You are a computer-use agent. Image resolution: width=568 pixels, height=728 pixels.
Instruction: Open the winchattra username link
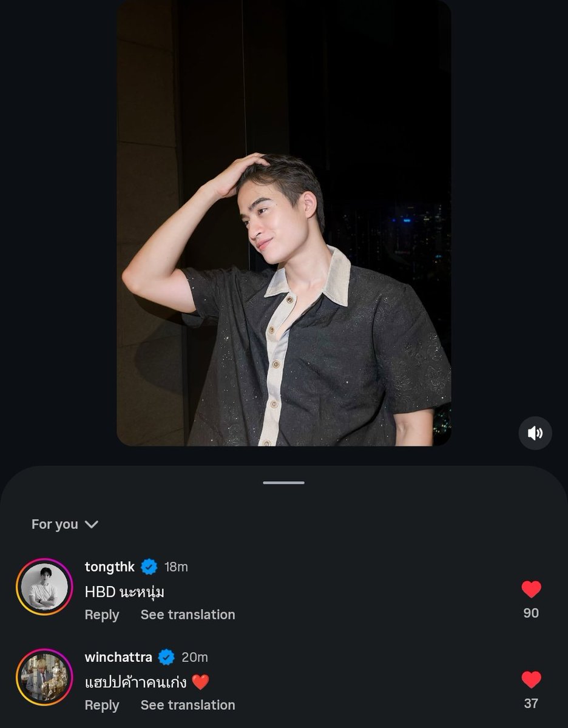coord(118,657)
